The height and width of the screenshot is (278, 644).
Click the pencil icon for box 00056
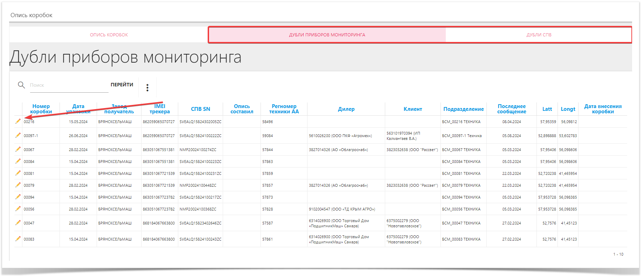[x=18, y=209]
